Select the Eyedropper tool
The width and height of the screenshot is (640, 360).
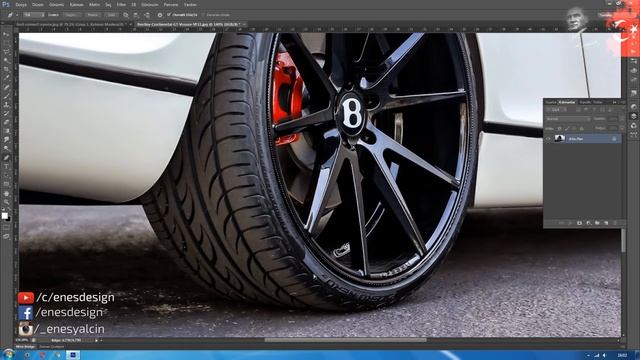[x=6, y=78]
